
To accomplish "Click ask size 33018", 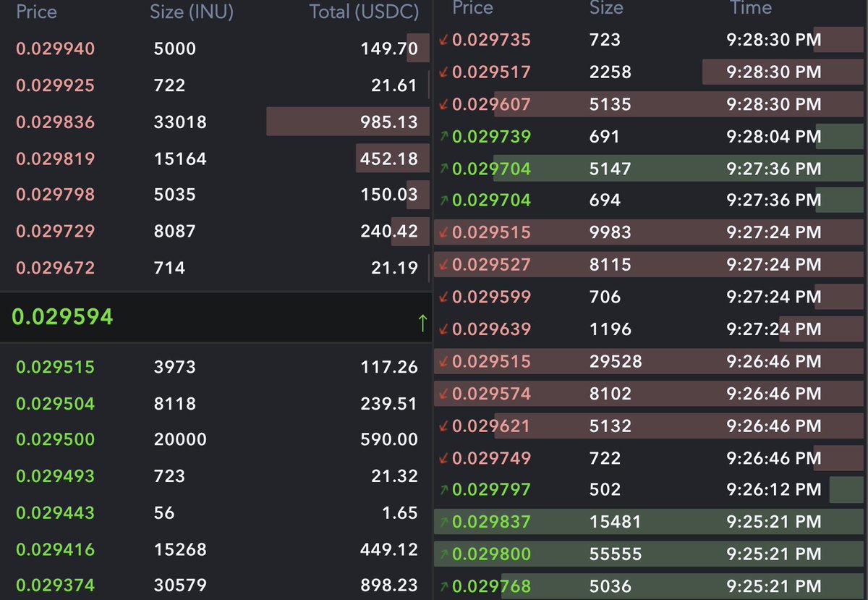I will click(x=180, y=122).
